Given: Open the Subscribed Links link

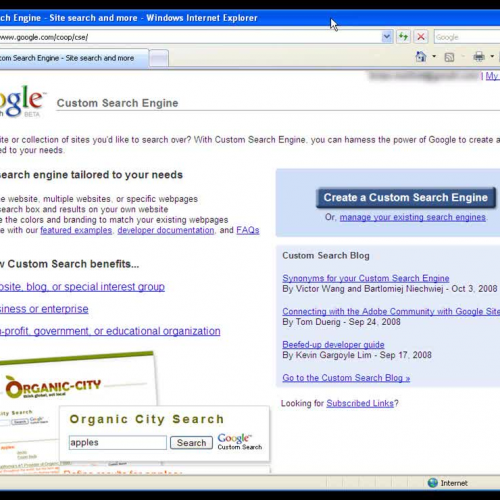Looking at the screenshot, I should 360,403.
